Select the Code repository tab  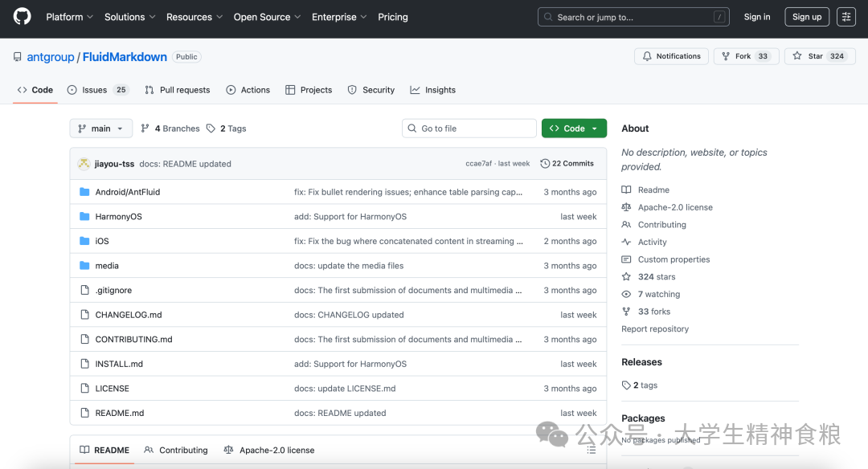point(35,90)
